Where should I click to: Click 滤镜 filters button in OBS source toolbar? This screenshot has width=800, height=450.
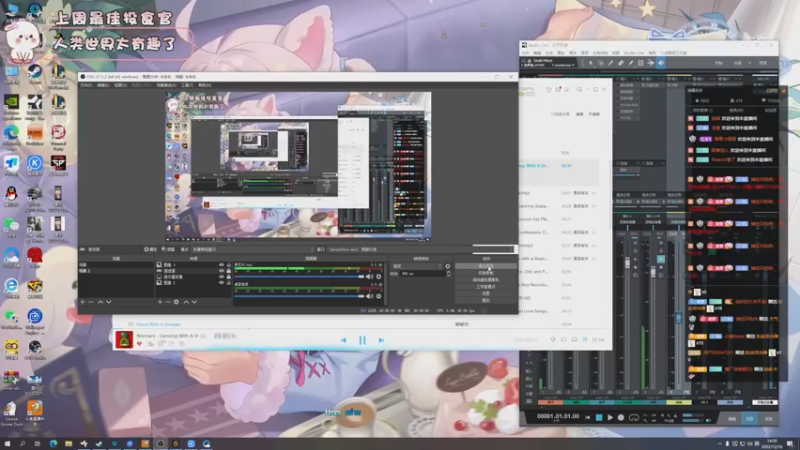coord(168,249)
